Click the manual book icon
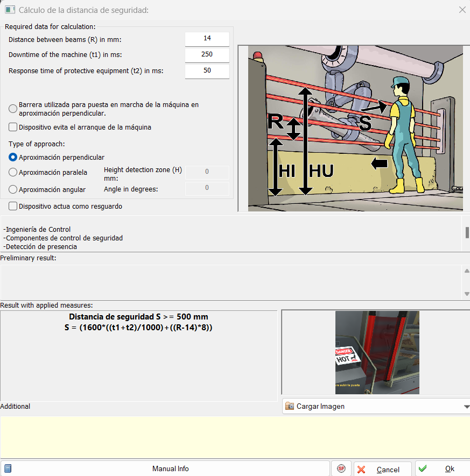This screenshot has width=470, height=476. [8, 468]
